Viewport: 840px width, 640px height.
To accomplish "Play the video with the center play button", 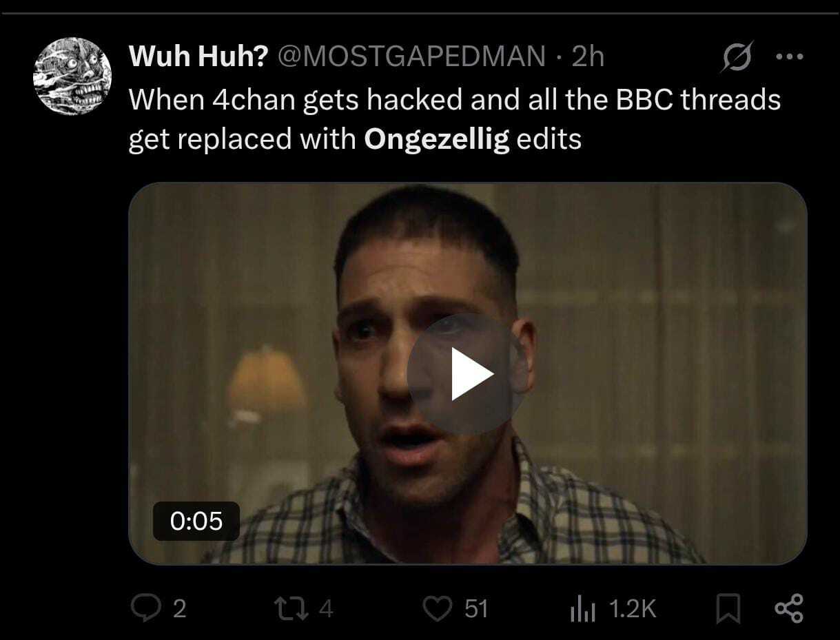I will point(468,373).
